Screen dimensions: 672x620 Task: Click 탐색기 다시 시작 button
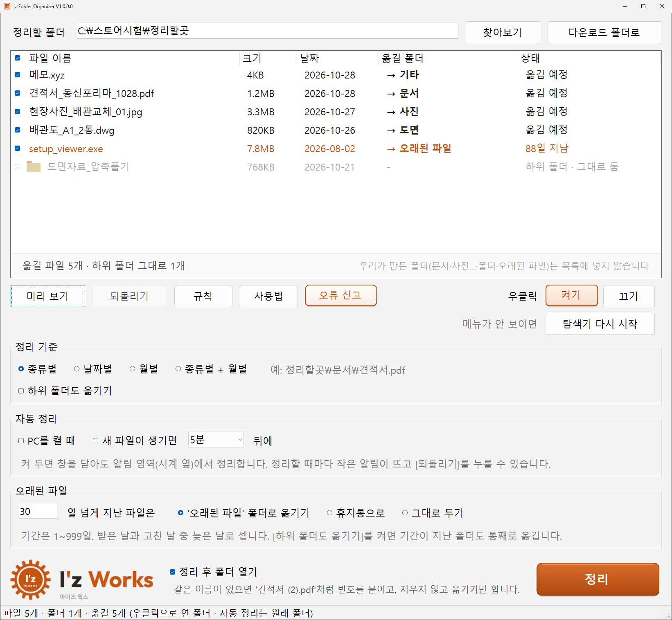click(600, 324)
